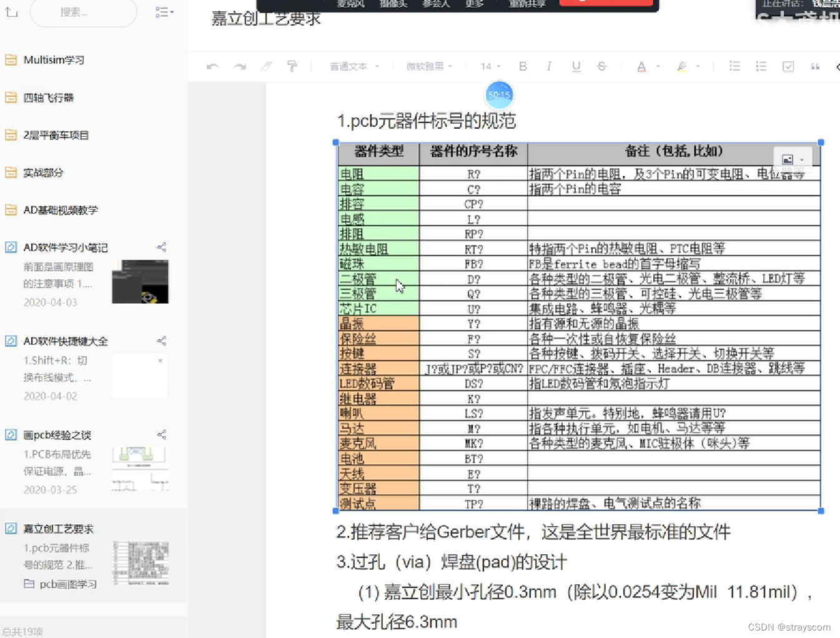This screenshot has height=638, width=840.
Task: Share the AD软件学习小笔记 note
Action: coord(162,247)
